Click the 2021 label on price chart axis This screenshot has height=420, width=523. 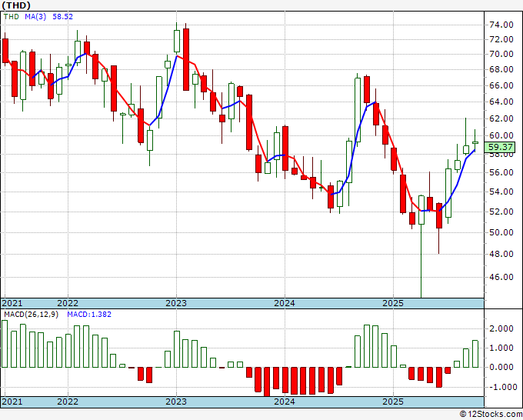(12, 303)
